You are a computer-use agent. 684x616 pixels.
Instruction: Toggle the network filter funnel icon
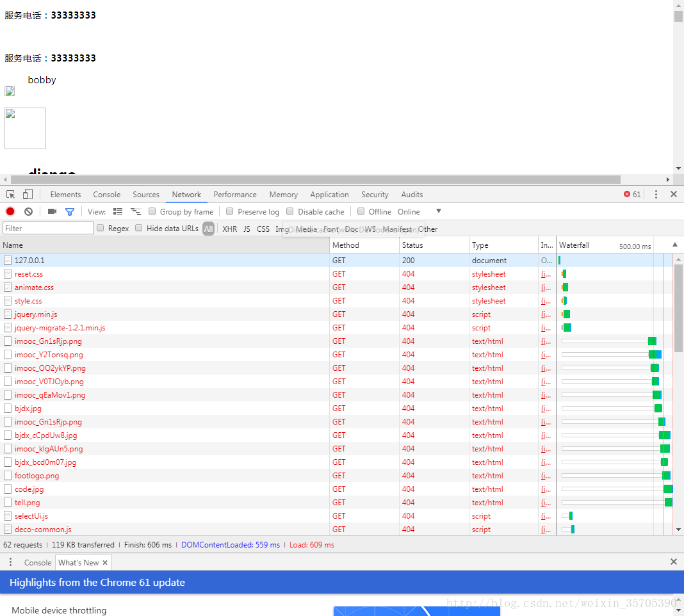(70, 211)
